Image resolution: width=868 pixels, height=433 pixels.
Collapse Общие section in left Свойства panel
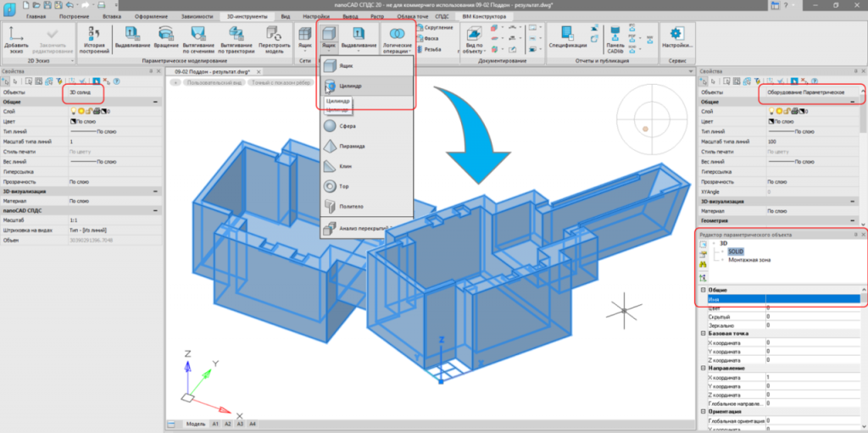click(x=155, y=102)
